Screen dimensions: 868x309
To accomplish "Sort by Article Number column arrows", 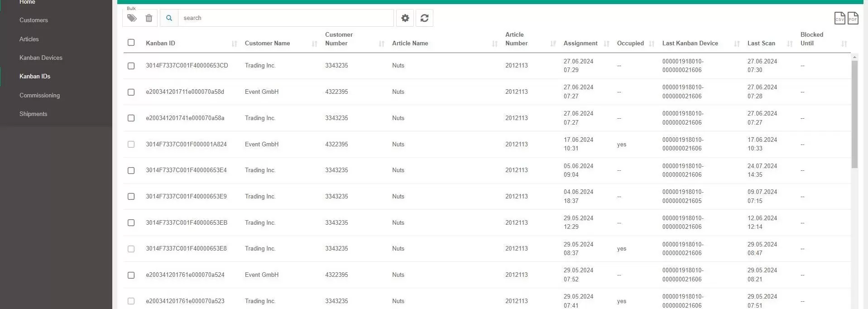I will coord(553,43).
